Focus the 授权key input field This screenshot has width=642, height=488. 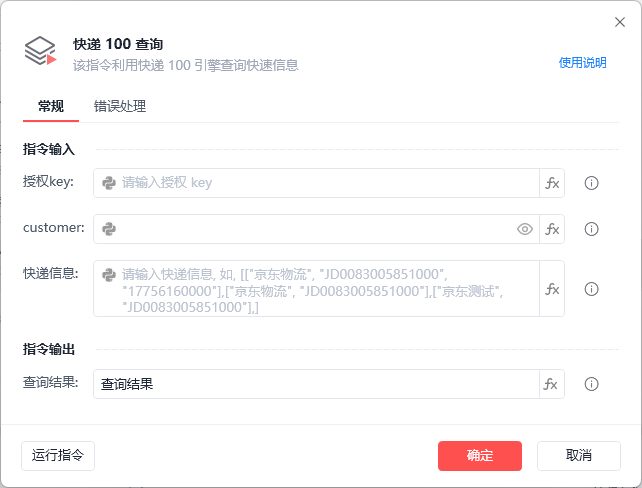click(316, 183)
